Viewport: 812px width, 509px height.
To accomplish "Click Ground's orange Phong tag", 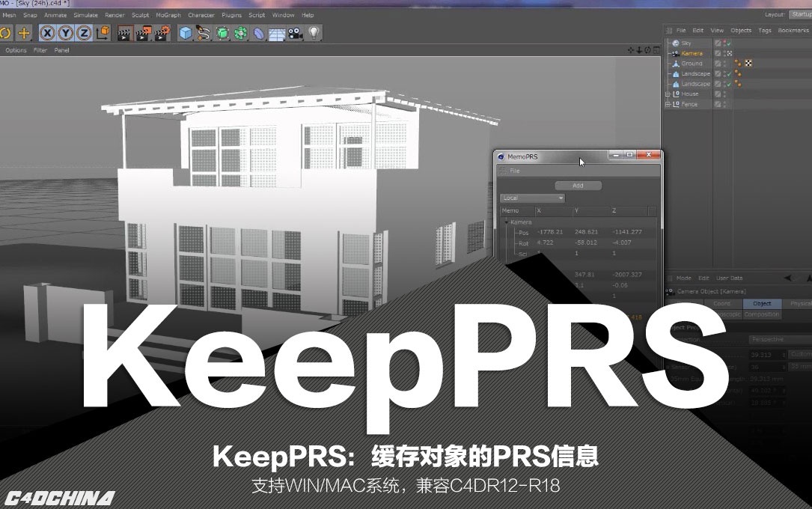I will 738,64.
